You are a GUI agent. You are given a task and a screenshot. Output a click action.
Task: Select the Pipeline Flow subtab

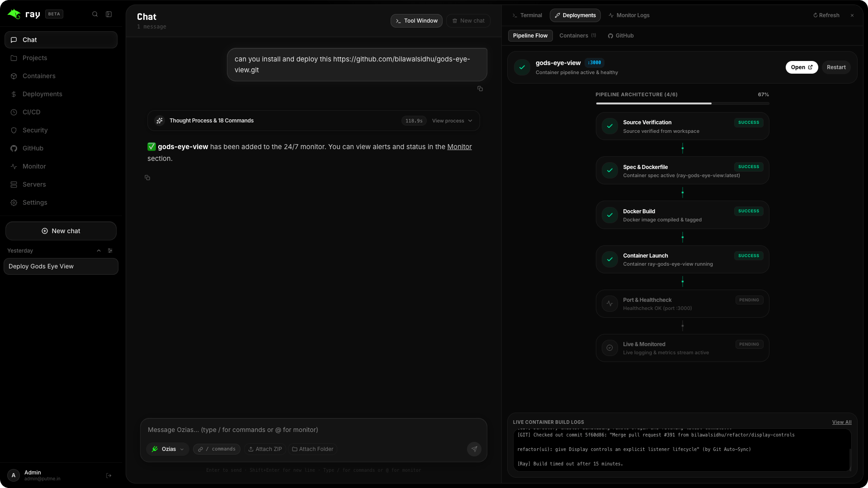click(530, 36)
